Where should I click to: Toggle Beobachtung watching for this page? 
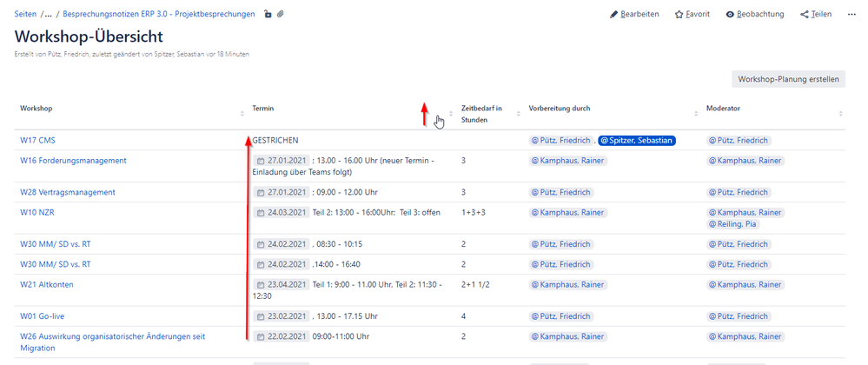[x=755, y=15]
